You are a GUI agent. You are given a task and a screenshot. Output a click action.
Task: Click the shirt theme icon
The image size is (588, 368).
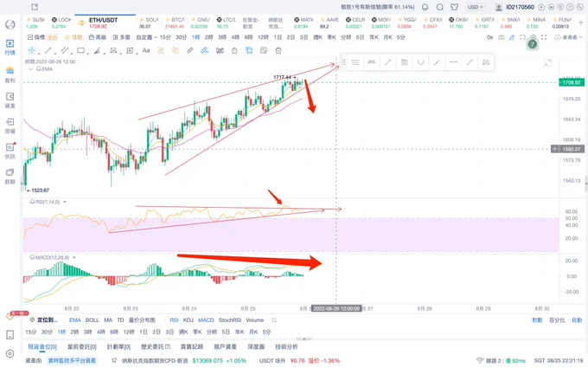(455, 7)
